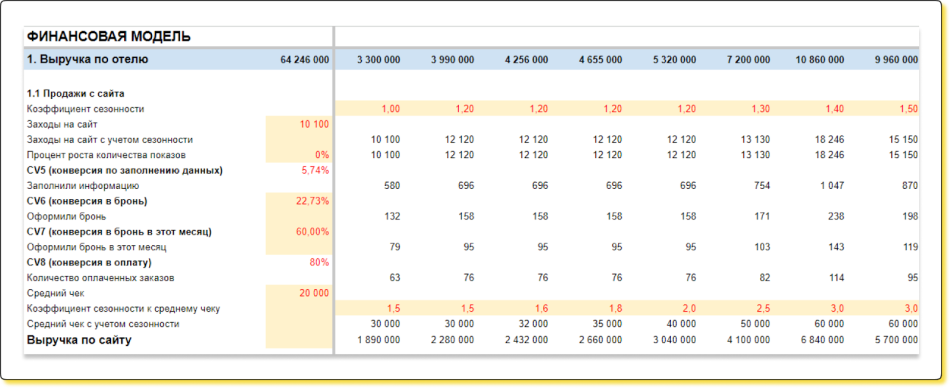950x388 pixels.
Task: Select the 1. Выручка по отелю header
Action: coord(88,59)
